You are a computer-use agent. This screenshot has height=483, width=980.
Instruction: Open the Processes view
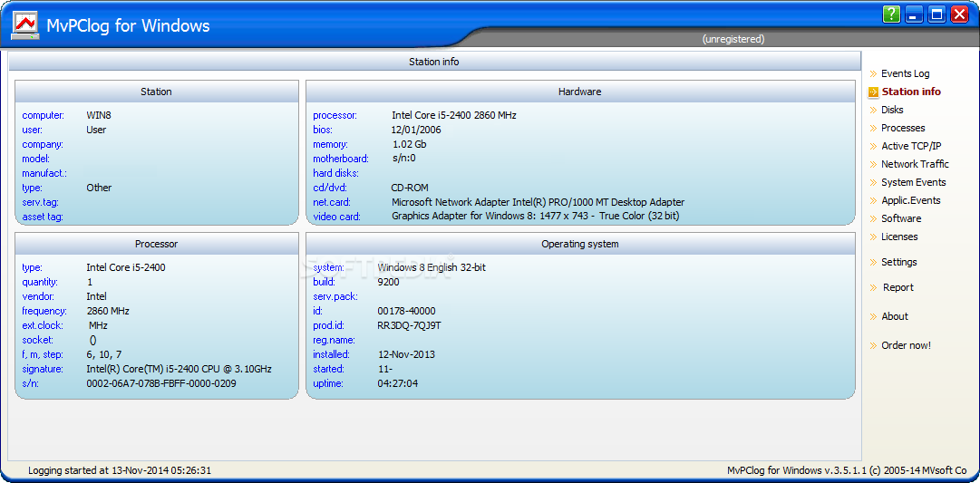[903, 128]
